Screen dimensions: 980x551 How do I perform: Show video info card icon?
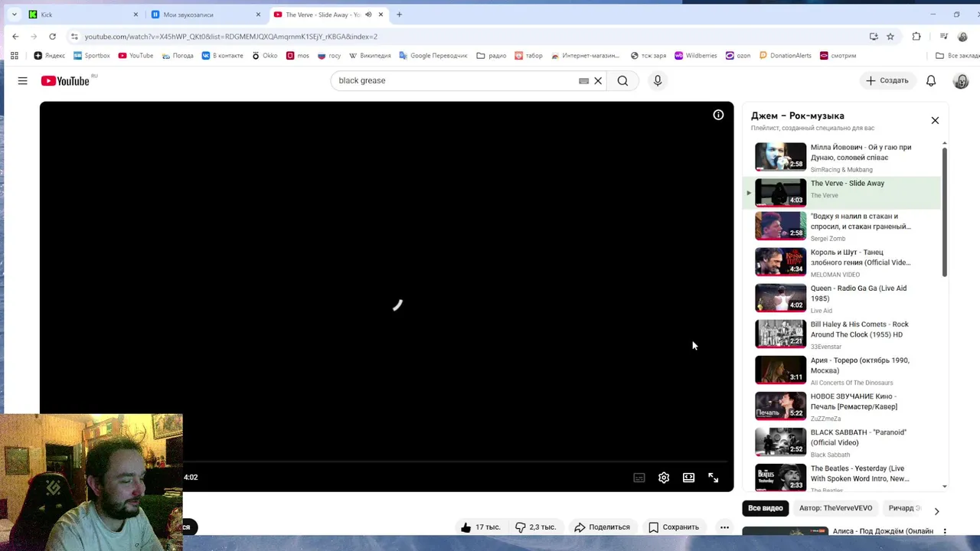click(x=718, y=115)
